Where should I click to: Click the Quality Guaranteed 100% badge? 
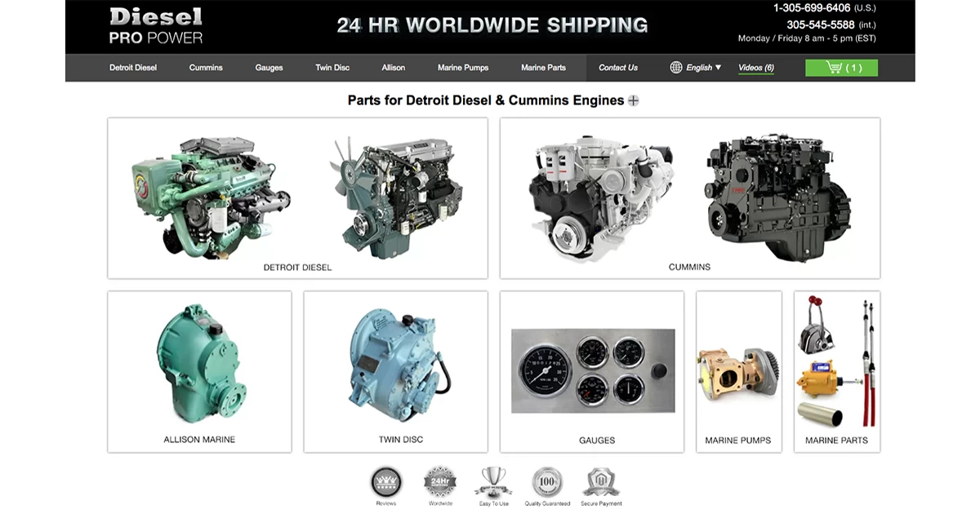coord(547,482)
